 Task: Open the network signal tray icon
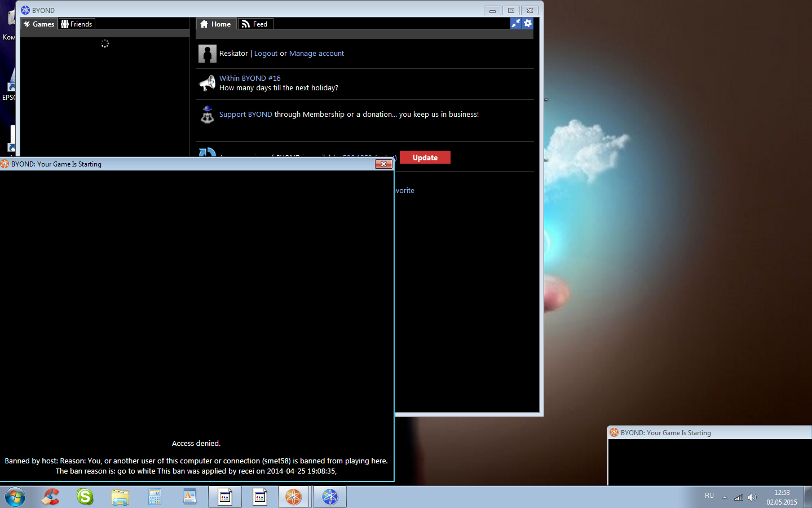tap(739, 497)
